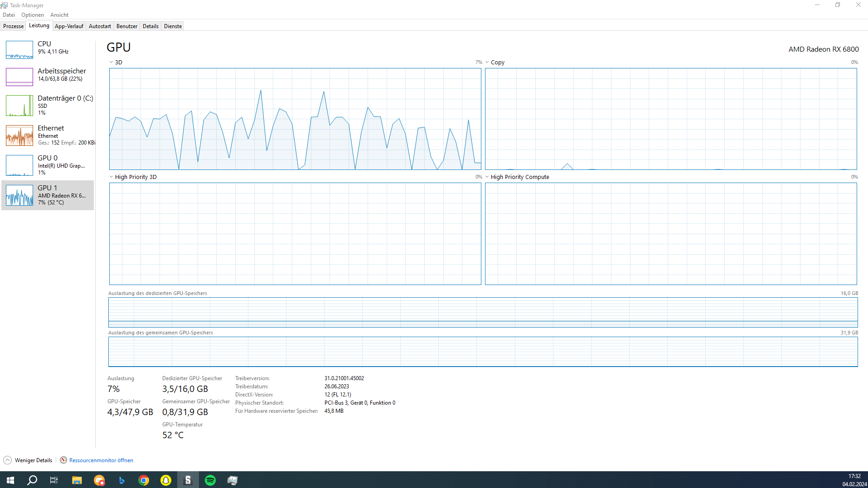
Task: Click the Dedizierter GPU-Speicher value 3,5/16,0 GB
Action: click(185, 389)
